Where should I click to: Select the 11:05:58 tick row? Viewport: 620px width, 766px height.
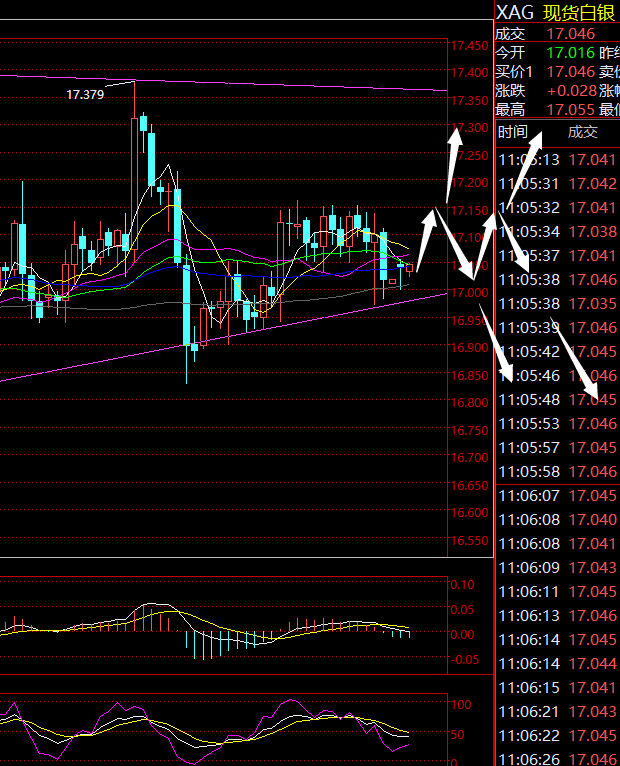coord(558,471)
